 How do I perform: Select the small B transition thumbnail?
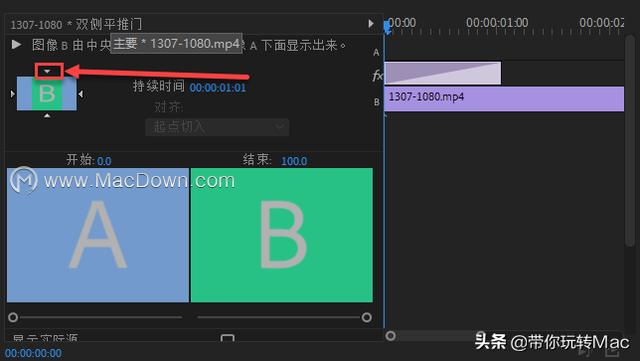pyautogui.click(x=47, y=94)
